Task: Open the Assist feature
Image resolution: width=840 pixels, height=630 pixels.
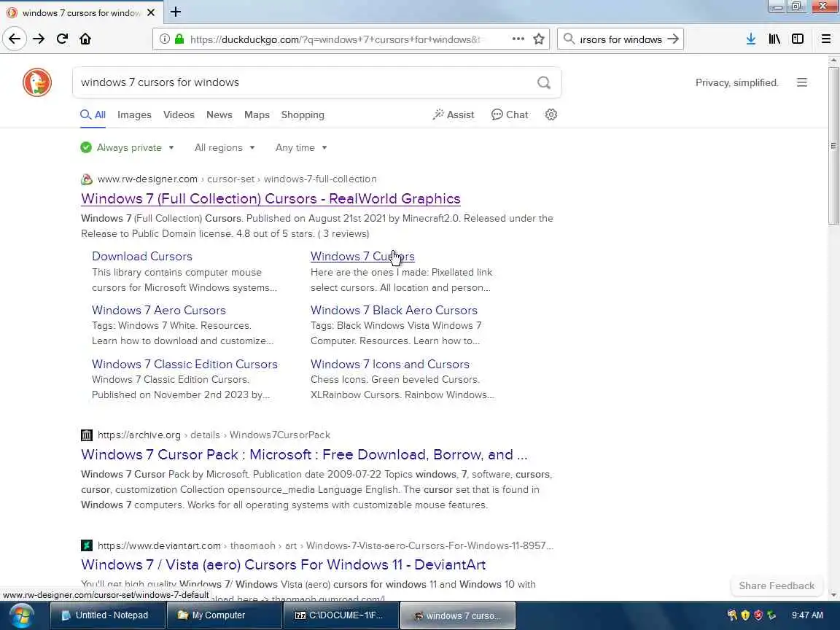Action: pos(454,114)
